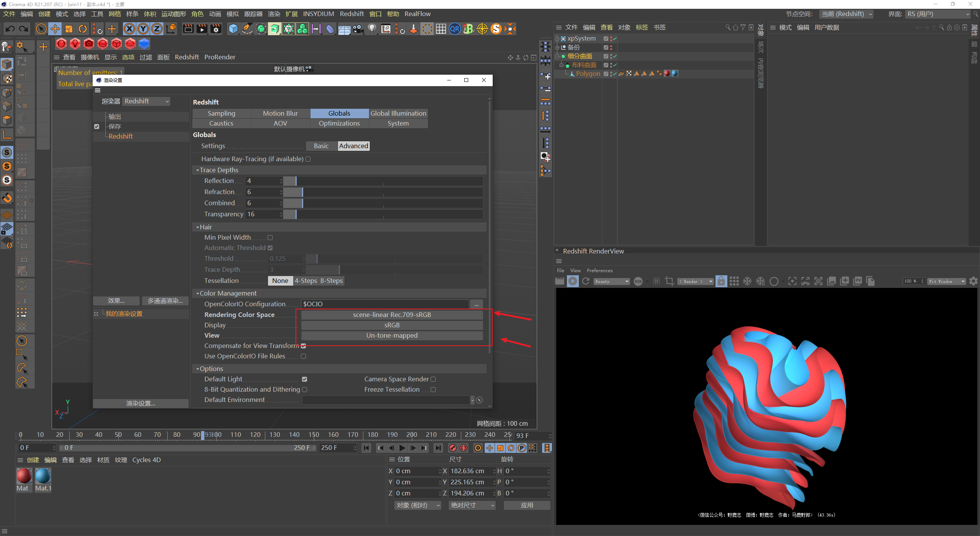
Task: Click the 多通道渲染... button
Action: (165, 301)
